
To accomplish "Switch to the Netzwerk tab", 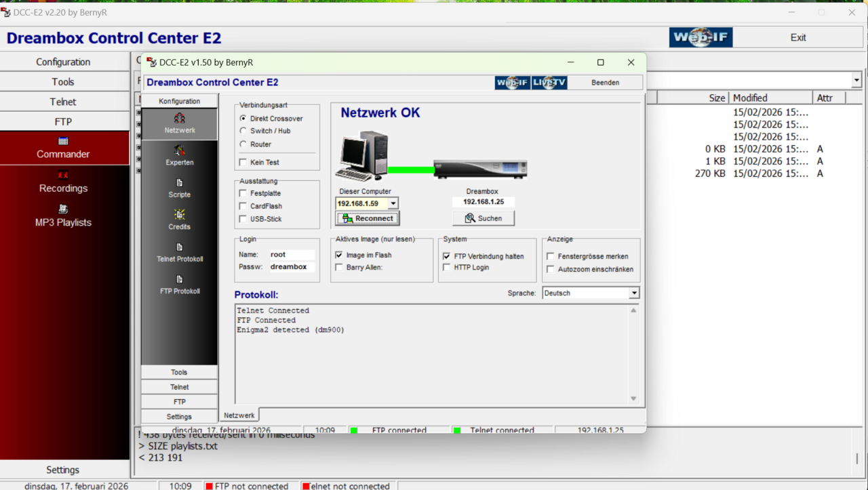I will [x=239, y=414].
